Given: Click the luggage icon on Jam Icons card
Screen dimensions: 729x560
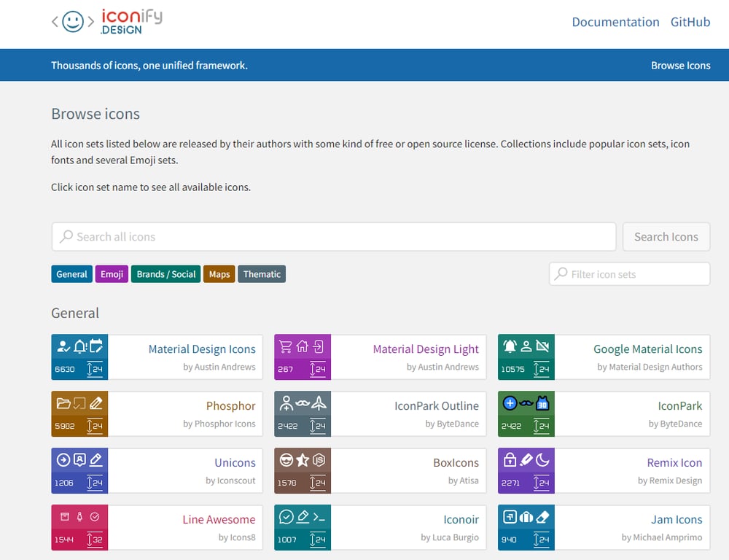Looking at the screenshot, I should pos(526,517).
